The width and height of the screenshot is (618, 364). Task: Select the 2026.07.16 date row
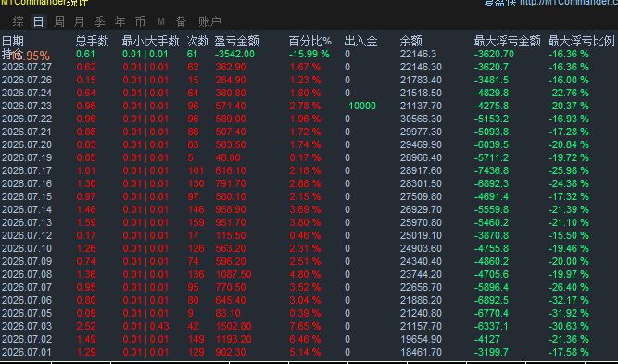click(27, 184)
